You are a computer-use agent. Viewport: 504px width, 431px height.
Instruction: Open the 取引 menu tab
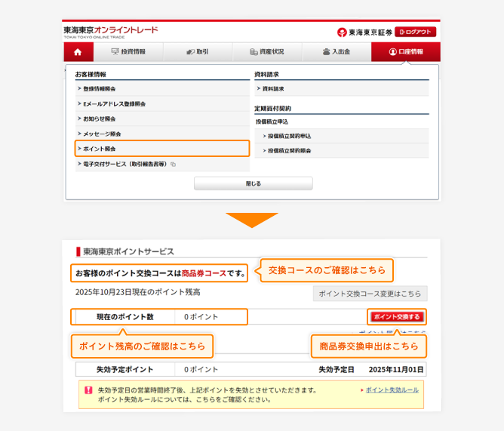pos(197,52)
